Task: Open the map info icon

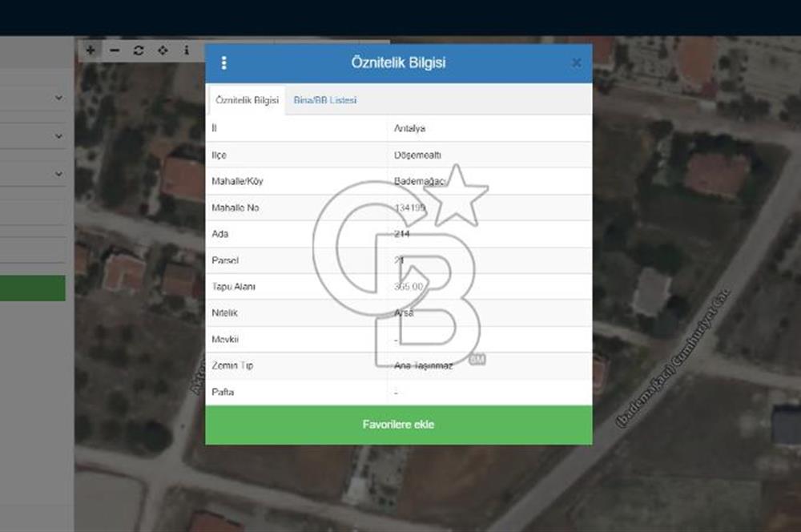Action: tap(187, 50)
